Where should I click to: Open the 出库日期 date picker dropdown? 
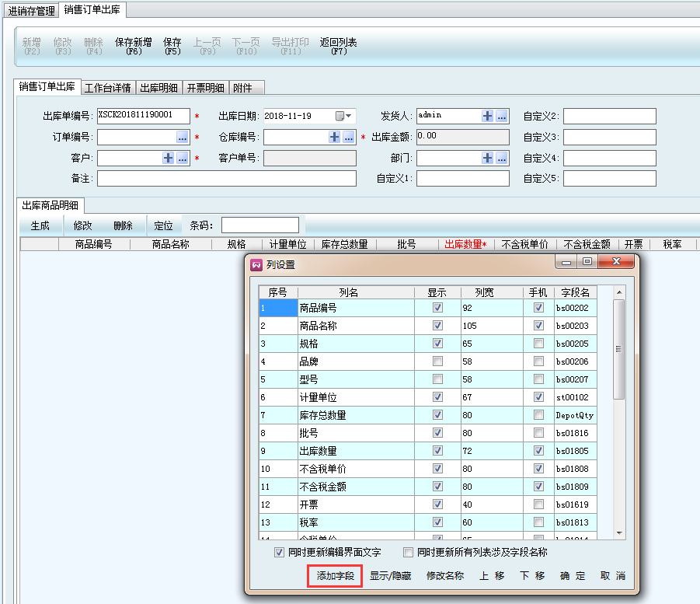(x=343, y=116)
